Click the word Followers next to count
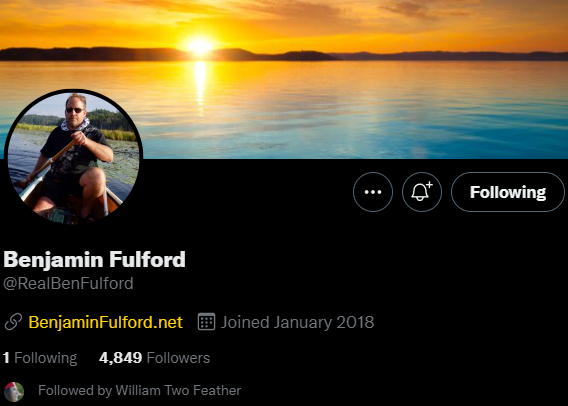Viewport: 568px width, 406px height. [x=178, y=358]
